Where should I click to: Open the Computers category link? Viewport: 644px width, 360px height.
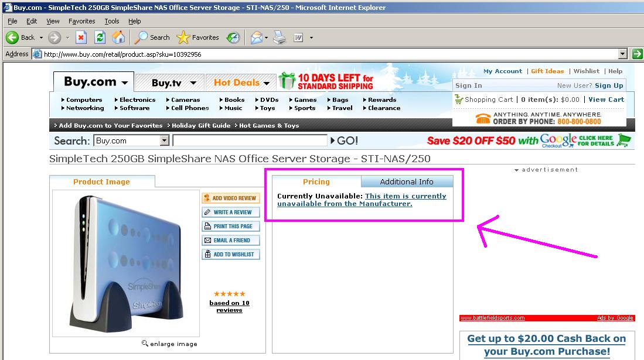(x=84, y=100)
